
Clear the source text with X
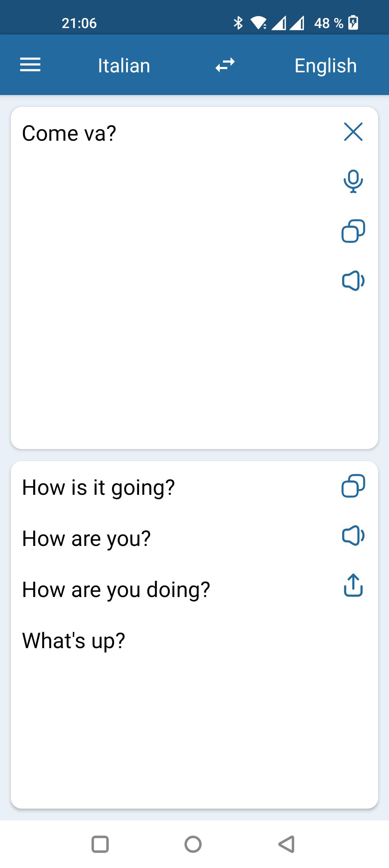point(353,132)
